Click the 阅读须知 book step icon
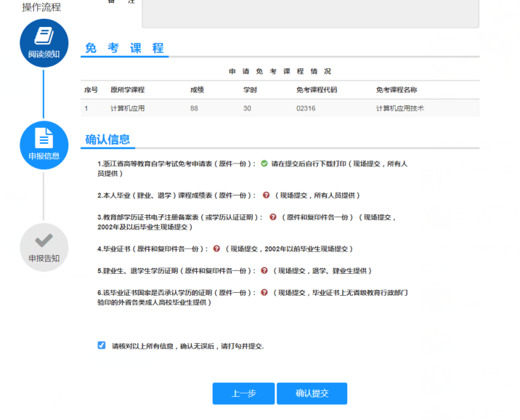The width and height of the screenshot is (520, 420). [44, 43]
